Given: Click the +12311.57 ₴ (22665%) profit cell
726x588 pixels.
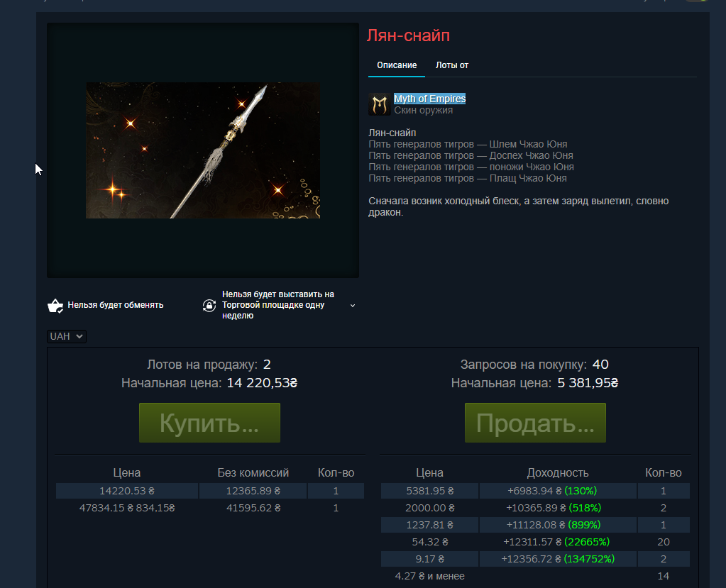Looking at the screenshot, I should tap(558, 542).
